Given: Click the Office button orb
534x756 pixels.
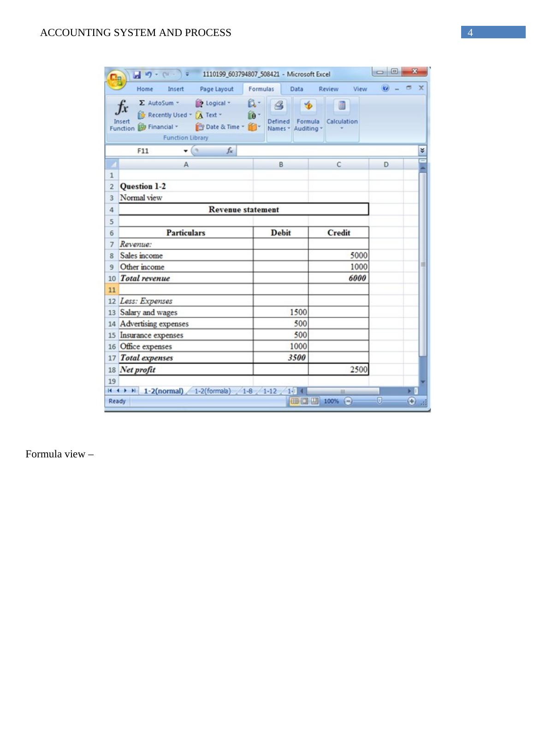Looking at the screenshot, I should click(x=116, y=80).
